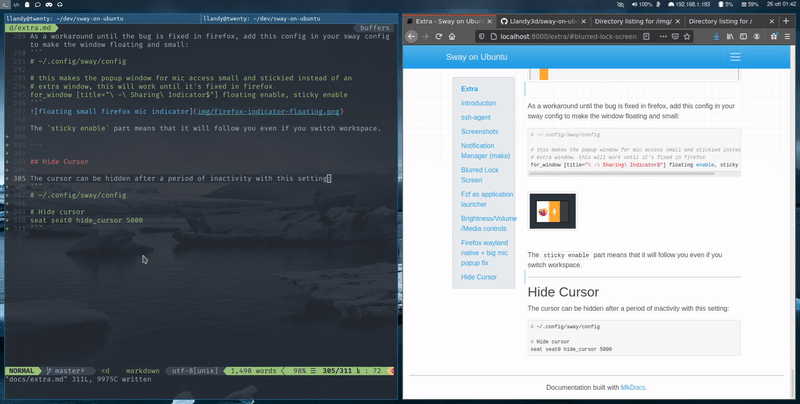Open the Firefox hamburger menu
Screen dimensions: 800x404
pos(788,37)
